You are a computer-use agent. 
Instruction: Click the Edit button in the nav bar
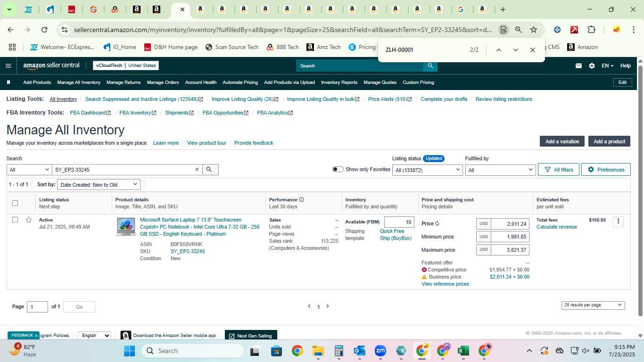pos(622,82)
